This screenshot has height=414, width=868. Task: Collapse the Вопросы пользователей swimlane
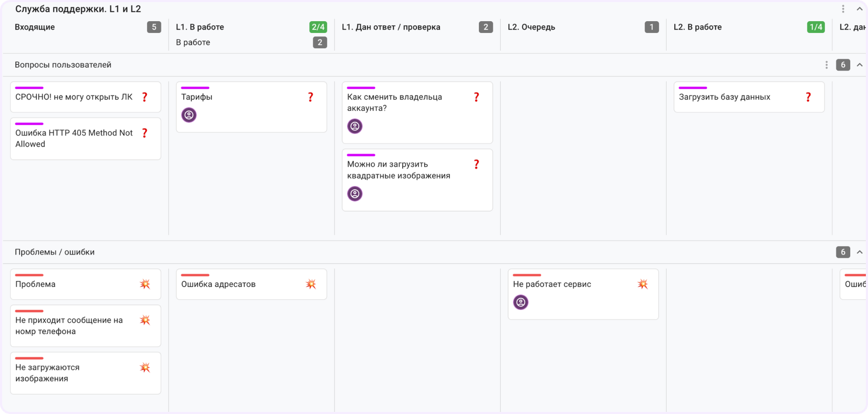(x=859, y=65)
